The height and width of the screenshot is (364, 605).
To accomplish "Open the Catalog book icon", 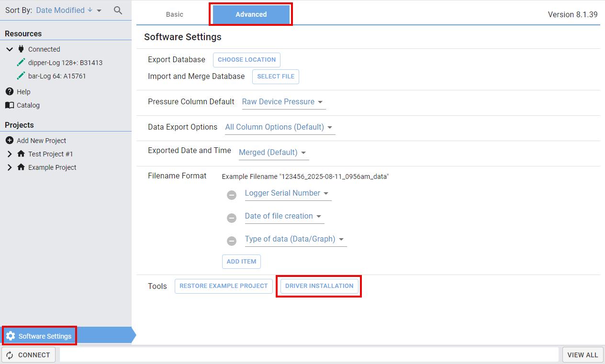I will click(10, 105).
